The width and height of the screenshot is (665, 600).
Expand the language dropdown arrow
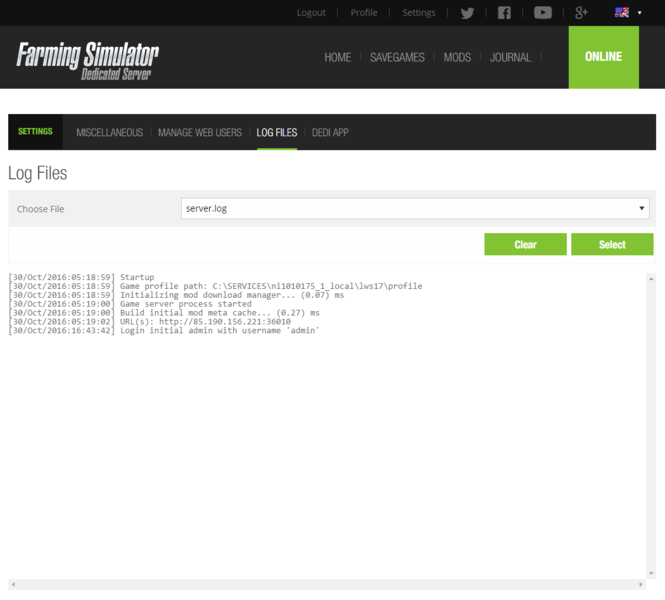point(640,13)
